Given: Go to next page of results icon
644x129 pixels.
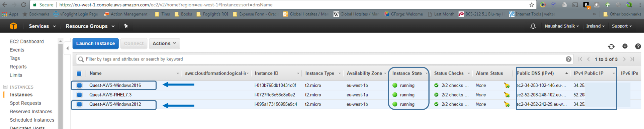Looking at the screenshot, I should [x=624, y=59].
